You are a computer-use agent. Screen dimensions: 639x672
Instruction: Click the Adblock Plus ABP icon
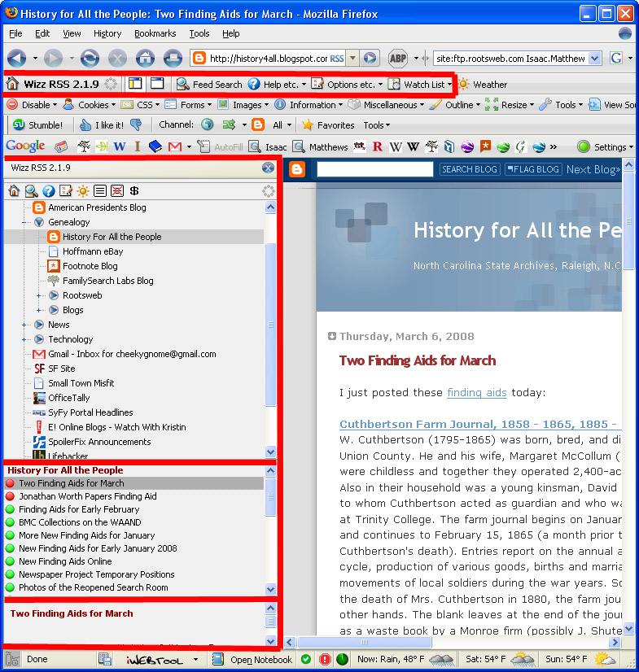tap(397, 58)
